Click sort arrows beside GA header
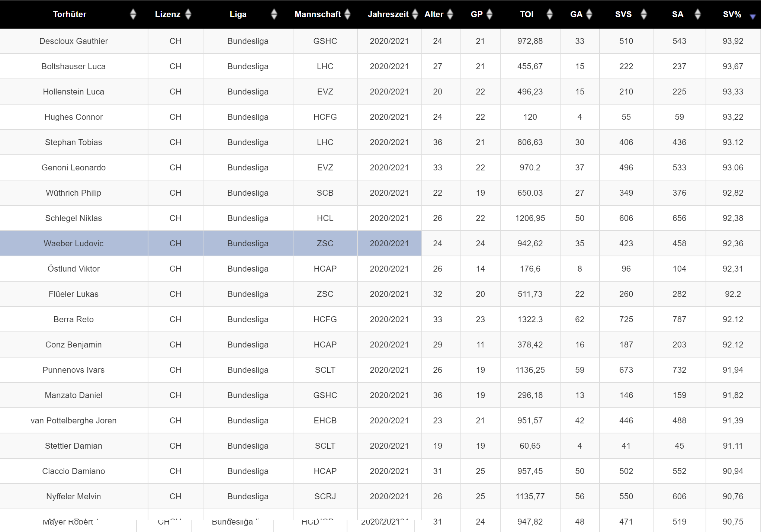Screen dimensions: 761x532 tap(589, 15)
